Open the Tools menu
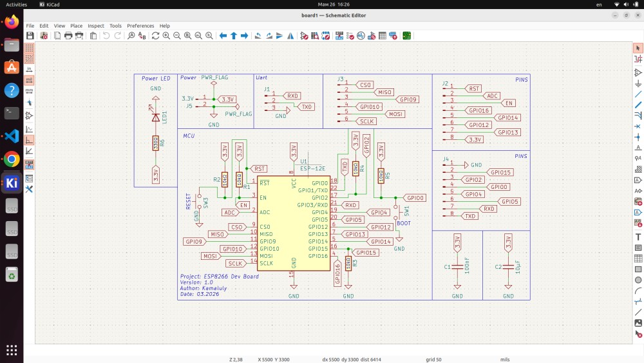The image size is (644, 363). 115,26
